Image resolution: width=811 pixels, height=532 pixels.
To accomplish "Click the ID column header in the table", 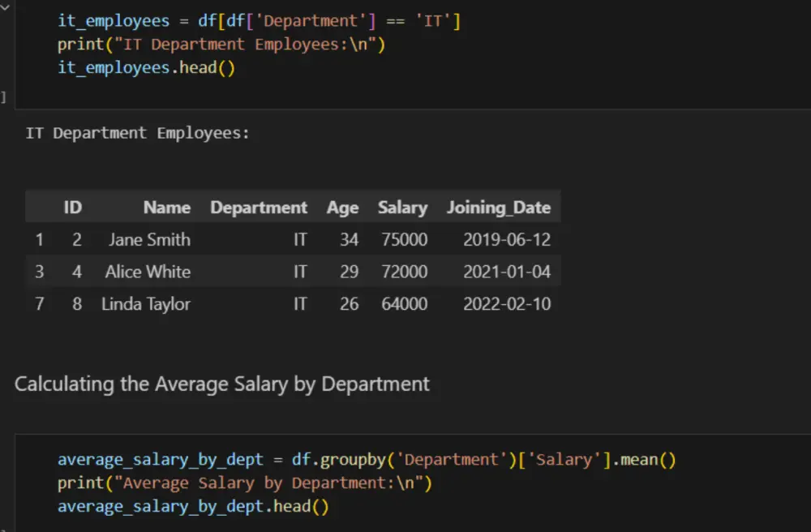I will click(72, 207).
